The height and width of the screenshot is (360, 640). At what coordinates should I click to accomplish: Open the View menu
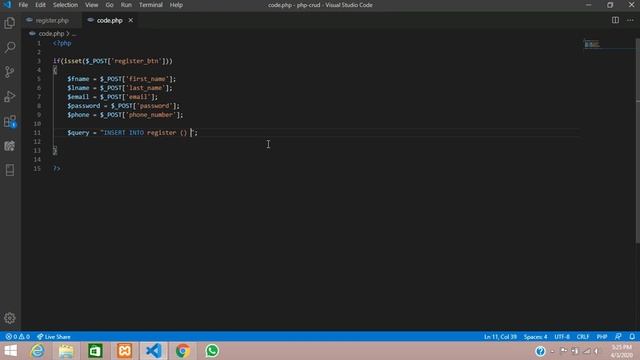[91, 5]
